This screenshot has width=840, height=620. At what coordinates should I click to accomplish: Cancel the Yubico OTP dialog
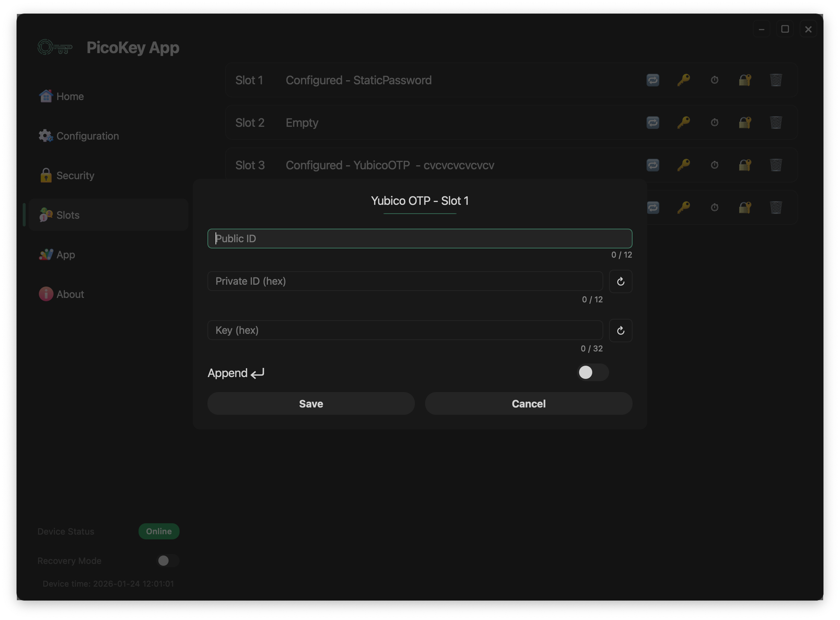click(528, 404)
